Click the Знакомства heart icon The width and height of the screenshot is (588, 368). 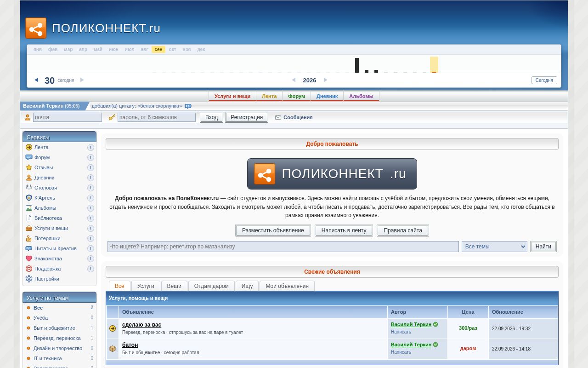(29, 259)
